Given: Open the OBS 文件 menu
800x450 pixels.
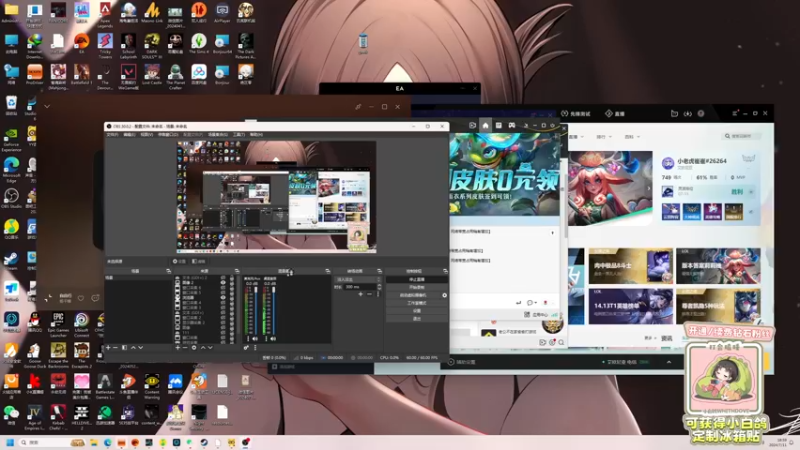Looking at the screenshot, I should pos(112,135).
